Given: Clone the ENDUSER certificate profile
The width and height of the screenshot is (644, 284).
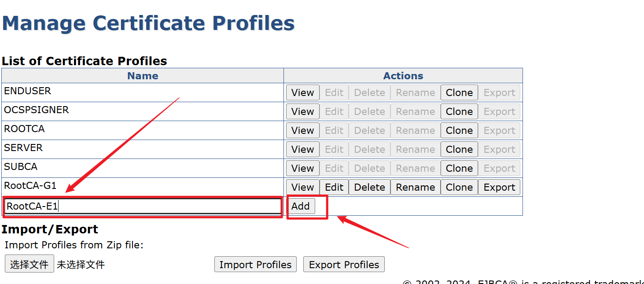Looking at the screenshot, I should point(459,92).
